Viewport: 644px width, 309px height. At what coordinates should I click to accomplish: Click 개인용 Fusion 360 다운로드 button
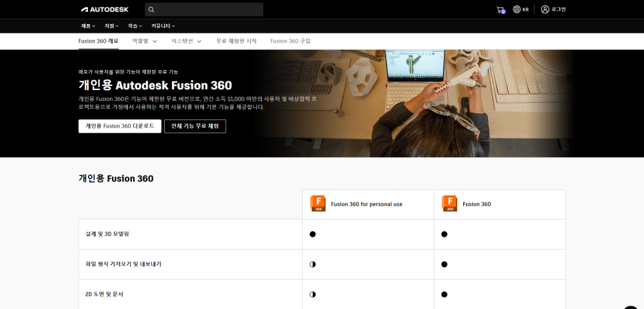(x=120, y=126)
